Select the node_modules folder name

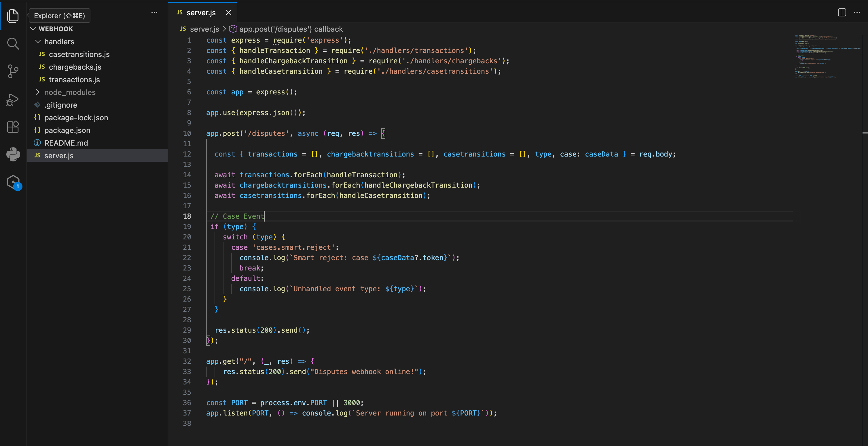tap(70, 92)
